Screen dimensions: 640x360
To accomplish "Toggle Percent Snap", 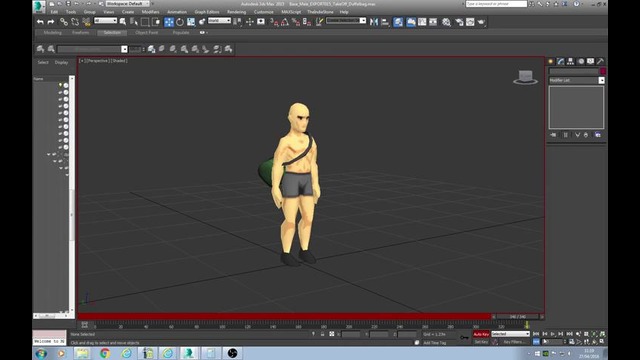I will click(296, 22).
